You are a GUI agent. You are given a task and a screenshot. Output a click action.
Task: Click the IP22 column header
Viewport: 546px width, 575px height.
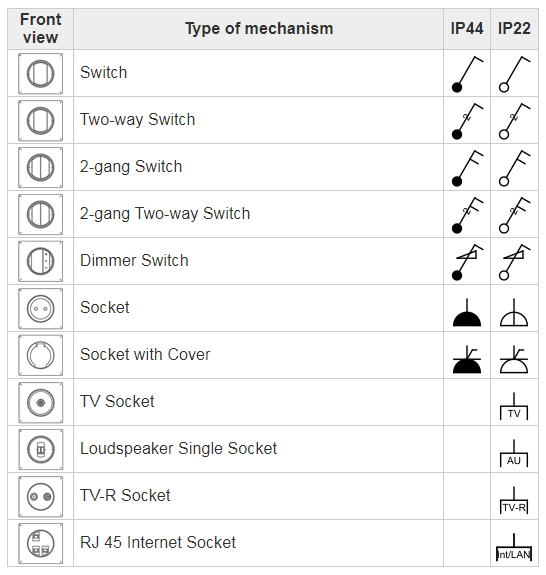click(514, 29)
